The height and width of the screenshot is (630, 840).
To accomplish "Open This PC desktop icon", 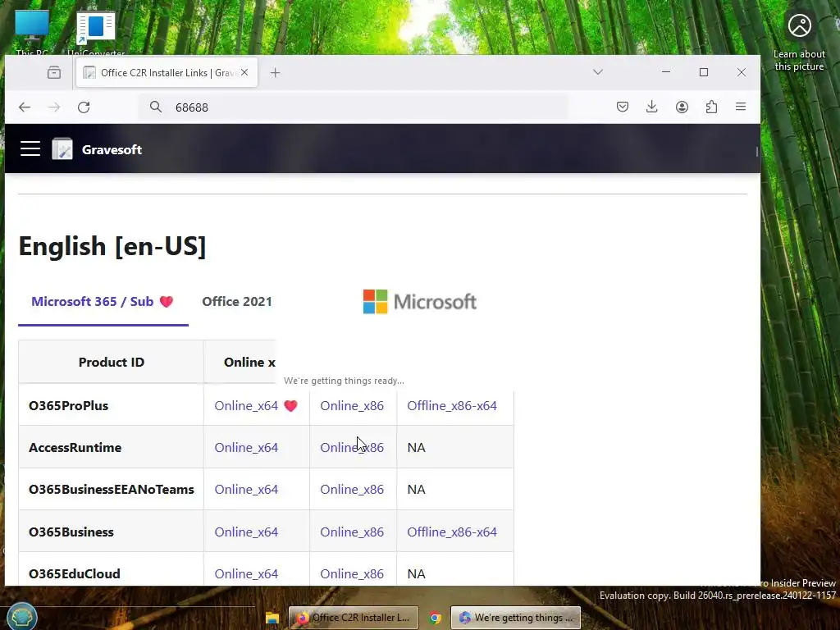I will pyautogui.click(x=32, y=32).
